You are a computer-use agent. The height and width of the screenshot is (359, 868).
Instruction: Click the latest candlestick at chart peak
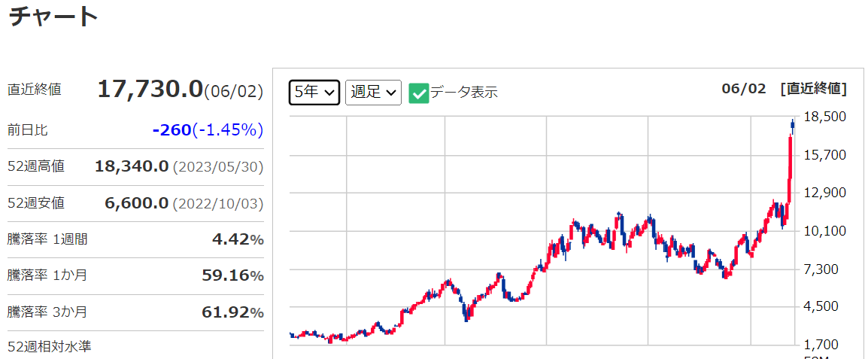(793, 125)
